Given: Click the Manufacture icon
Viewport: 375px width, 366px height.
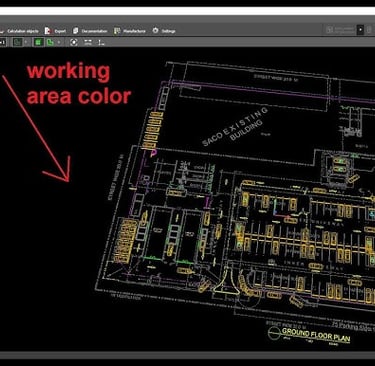Looking at the screenshot, I should tap(117, 31).
